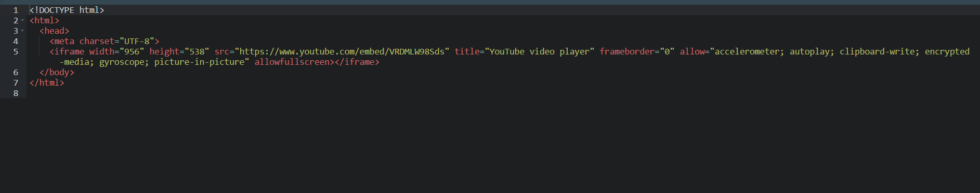Select line number 6 in the gutter

pyautogui.click(x=16, y=72)
